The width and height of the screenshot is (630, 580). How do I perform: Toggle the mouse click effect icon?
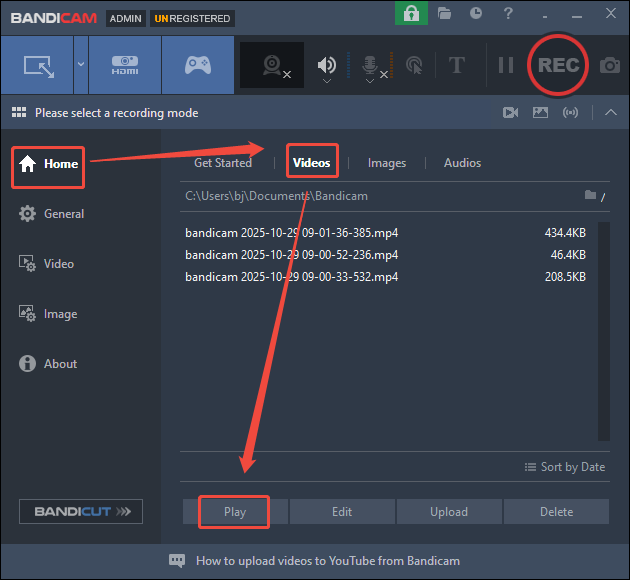pos(414,65)
